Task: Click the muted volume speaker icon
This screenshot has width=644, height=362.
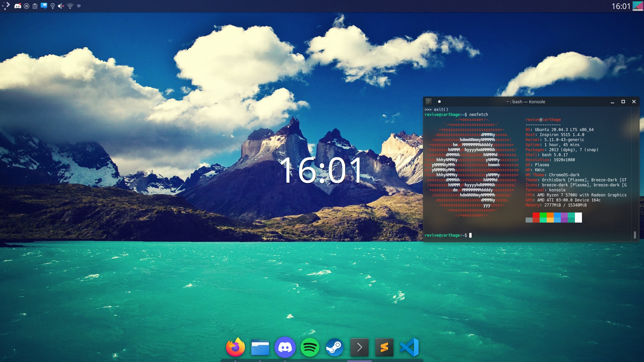Action: click(61, 6)
